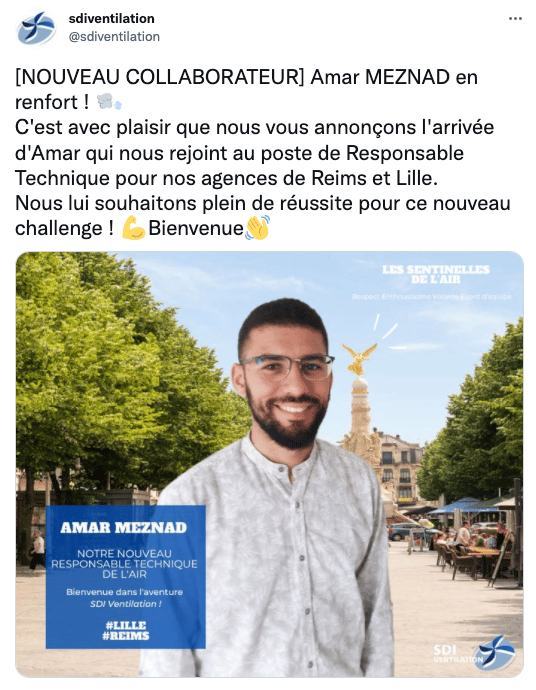Open the three-dot more options menu
Screen dimensions: 536x690
[515, 19]
